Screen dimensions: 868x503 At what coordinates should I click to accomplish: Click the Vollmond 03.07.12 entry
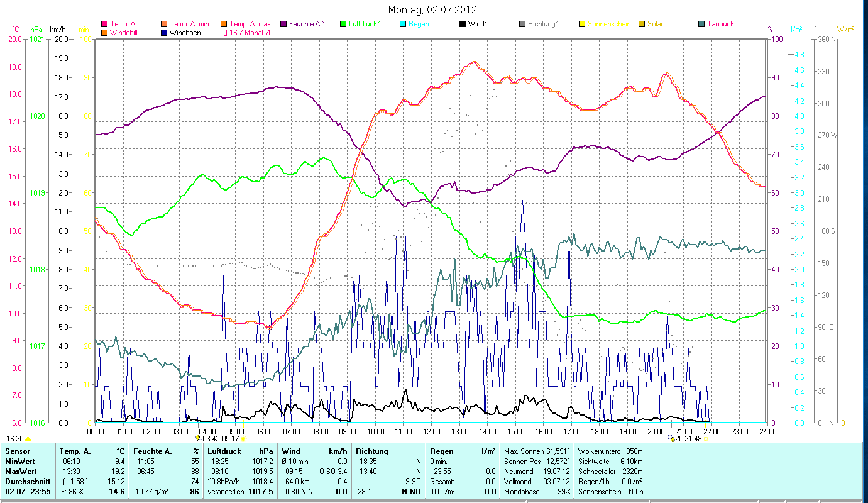537,481
